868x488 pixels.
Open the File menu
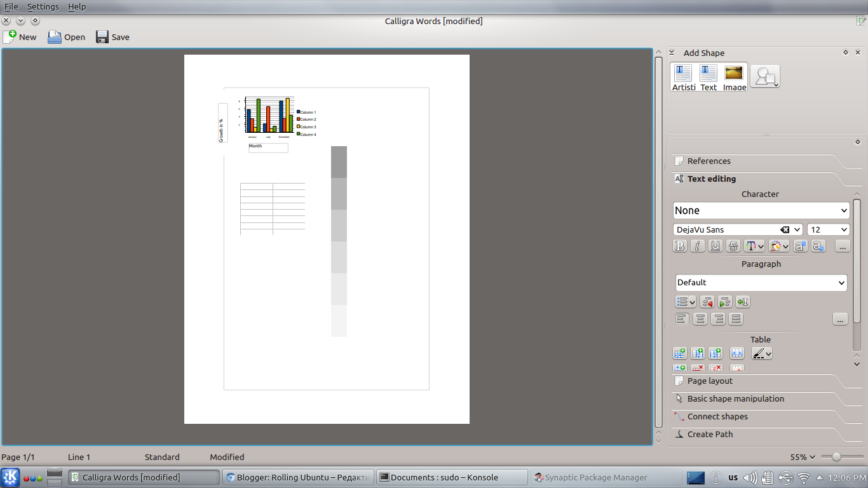coord(11,6)
